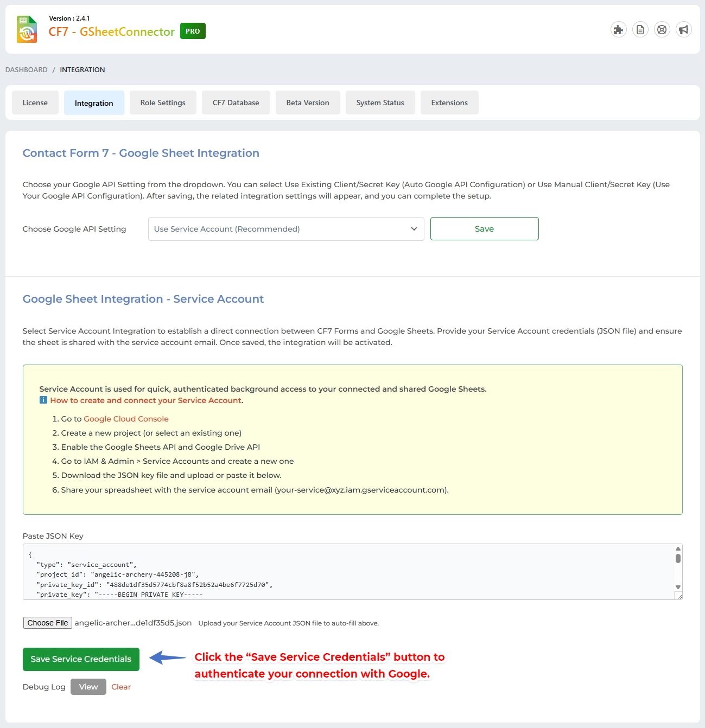Click the blue info icon about Service Account
Screen dimensions: 705x728
click(43, 400)
